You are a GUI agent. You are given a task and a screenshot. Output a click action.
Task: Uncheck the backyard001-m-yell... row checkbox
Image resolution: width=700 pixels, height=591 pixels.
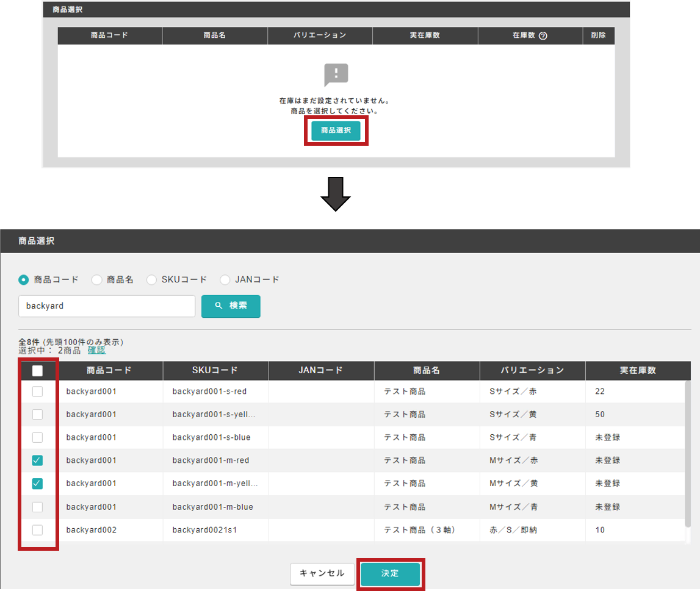tap(37, 484)
